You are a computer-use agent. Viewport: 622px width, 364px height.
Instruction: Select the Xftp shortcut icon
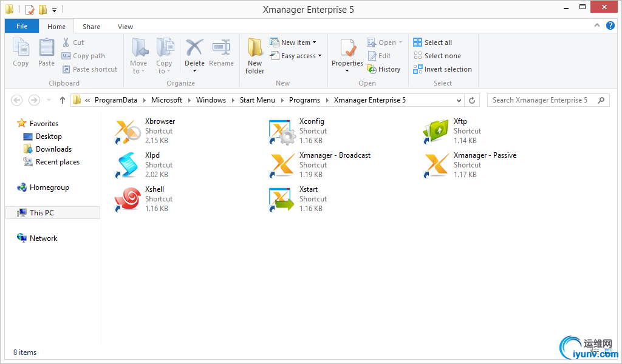coord(436,132)
